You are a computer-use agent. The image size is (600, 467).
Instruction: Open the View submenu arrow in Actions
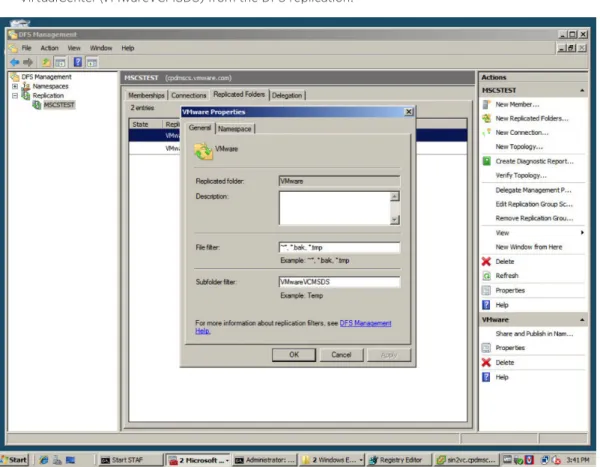[582, 233]
